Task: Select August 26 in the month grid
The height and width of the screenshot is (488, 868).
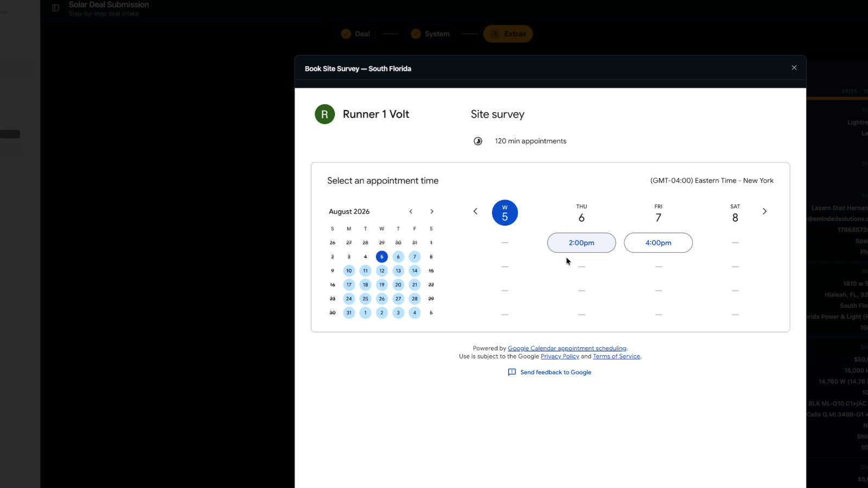Action: (x=382, y=299)
